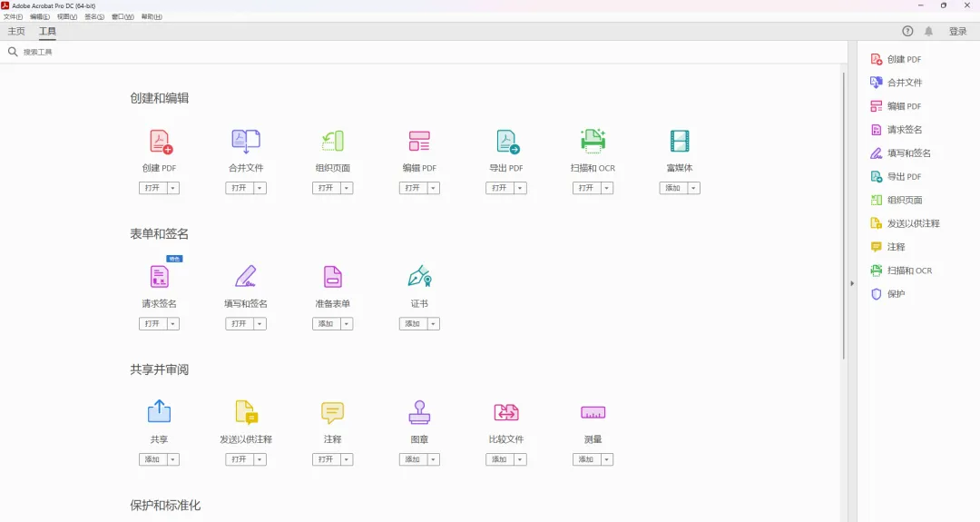The height and width of the screenshot is (522, 980).
Task: Click 添加 button under 比较文件
Action: [x=499, y=459]
